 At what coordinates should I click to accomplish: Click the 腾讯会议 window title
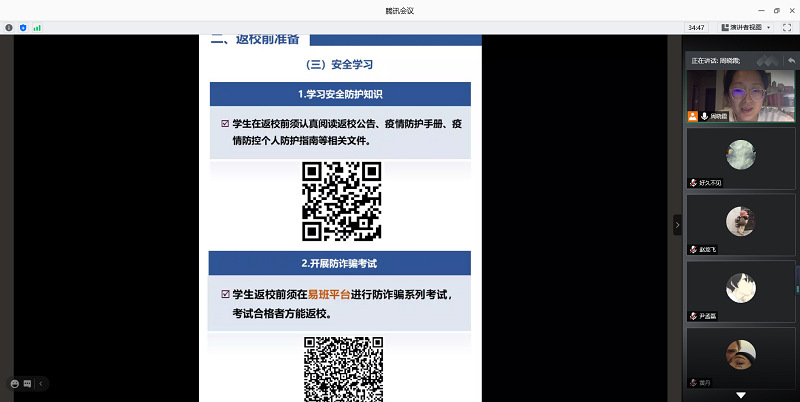399,11
